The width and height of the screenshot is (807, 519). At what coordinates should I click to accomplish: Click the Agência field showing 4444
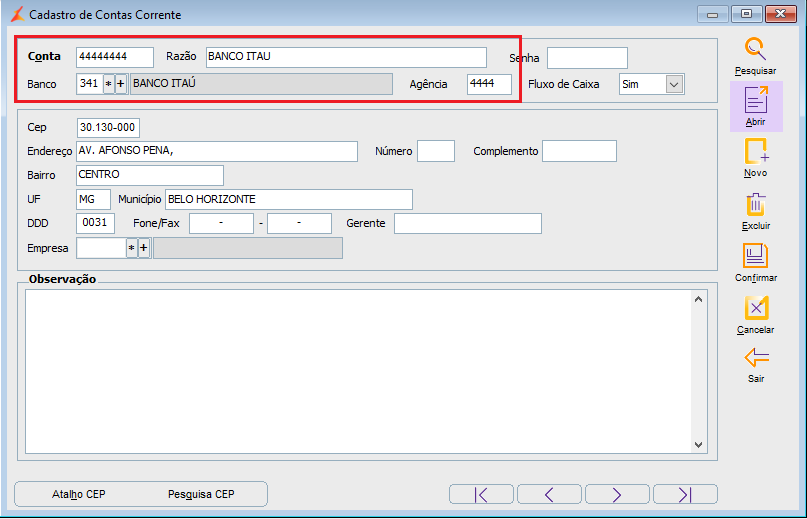[489, 84]
